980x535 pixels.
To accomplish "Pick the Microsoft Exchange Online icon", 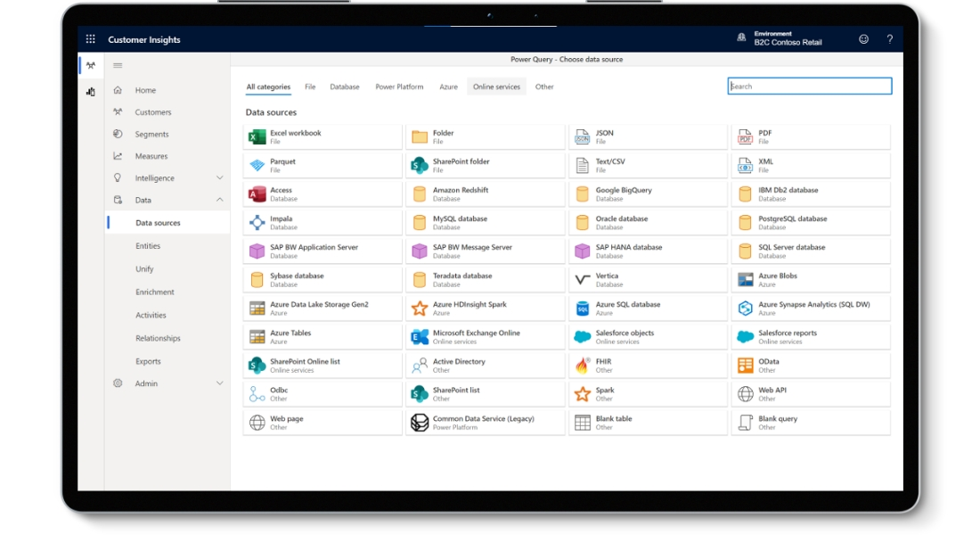I will coord(420,337).
